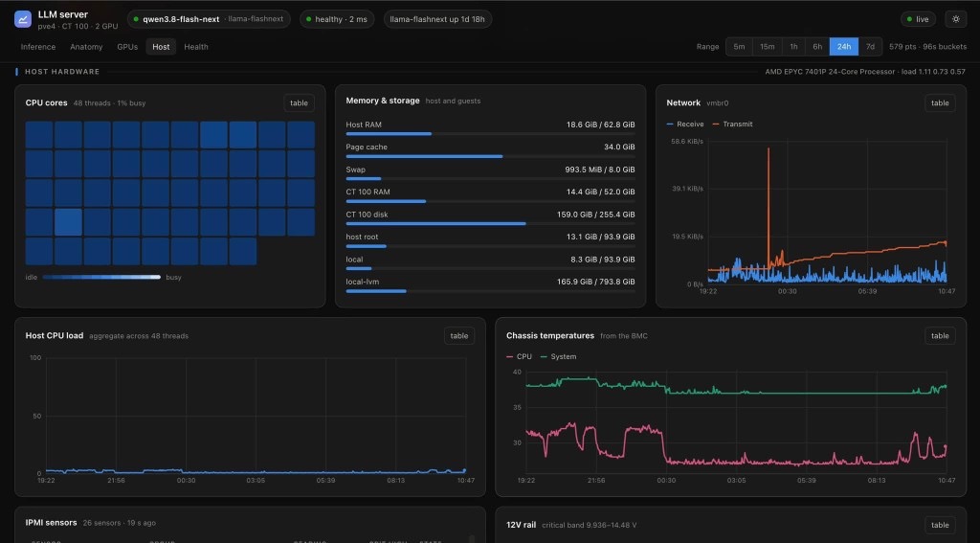Click the Page cache usage bar
Viewport: 980px width, 543px height.
pos(490,156)
